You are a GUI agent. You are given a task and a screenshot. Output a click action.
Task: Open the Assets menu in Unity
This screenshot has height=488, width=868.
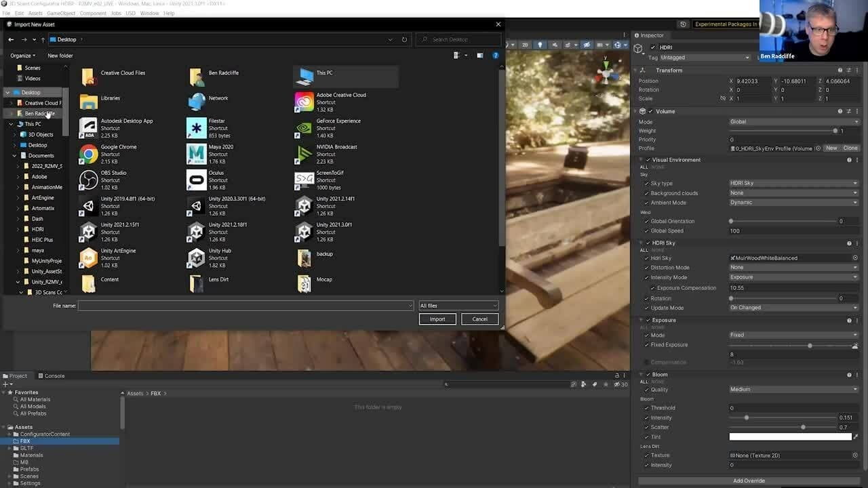(35, 13)
